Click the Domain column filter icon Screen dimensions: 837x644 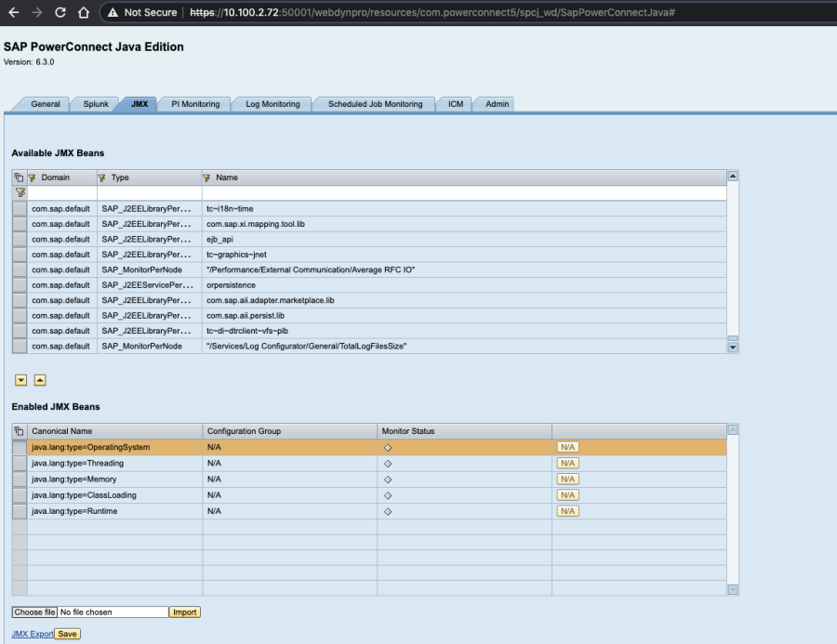point(32,177)
